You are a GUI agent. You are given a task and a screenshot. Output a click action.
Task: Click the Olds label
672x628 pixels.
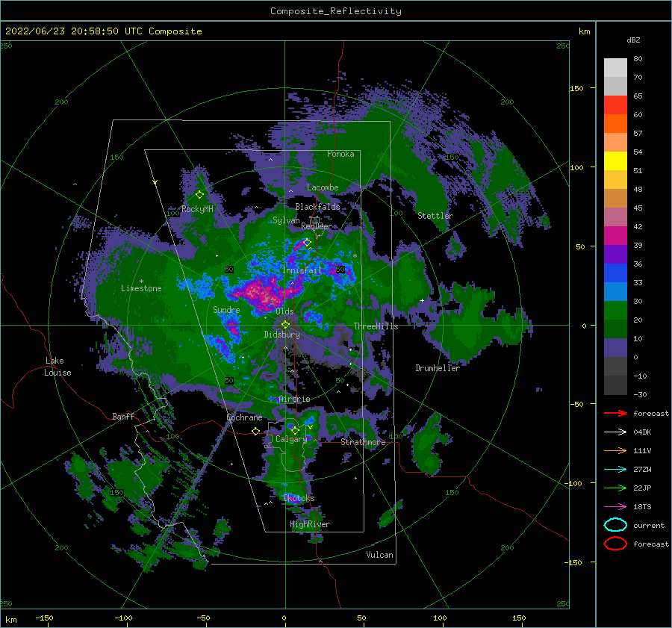click(284, 311)
